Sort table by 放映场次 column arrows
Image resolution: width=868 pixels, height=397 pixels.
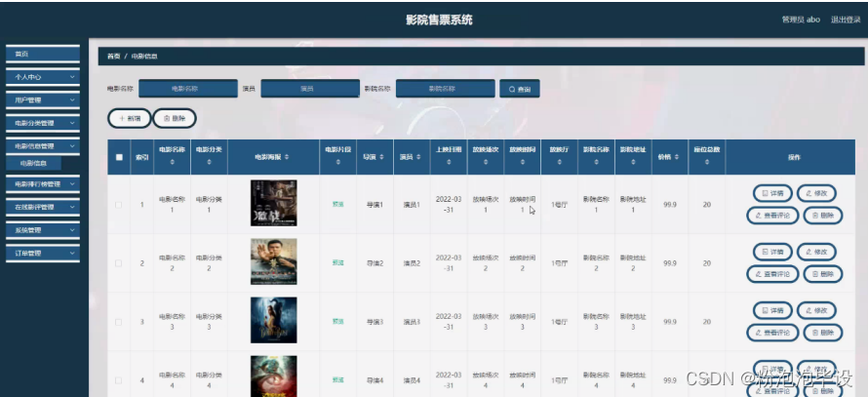click(486, 162)
